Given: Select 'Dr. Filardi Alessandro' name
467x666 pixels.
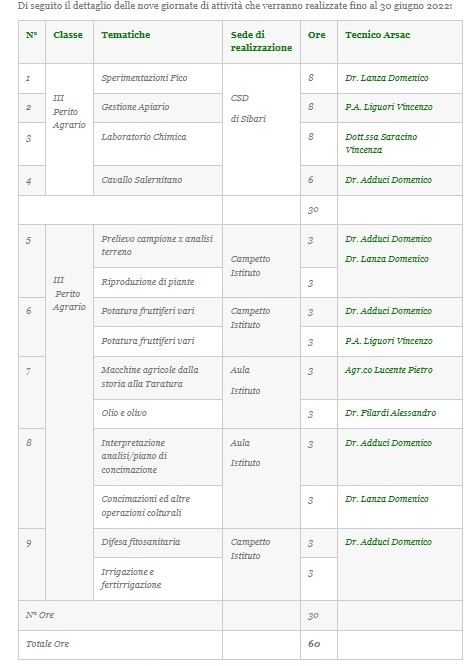Looking at the screenshot, I should (391, 413).
